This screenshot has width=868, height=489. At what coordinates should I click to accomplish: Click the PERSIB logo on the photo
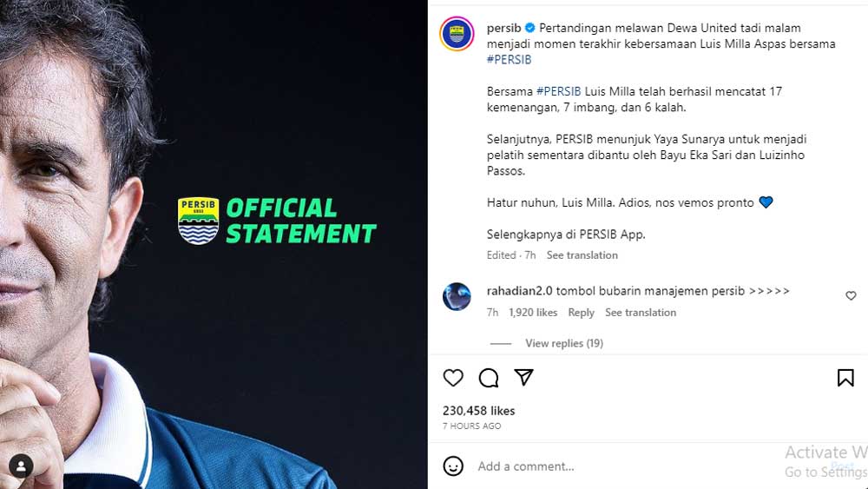tap(198, 221)
